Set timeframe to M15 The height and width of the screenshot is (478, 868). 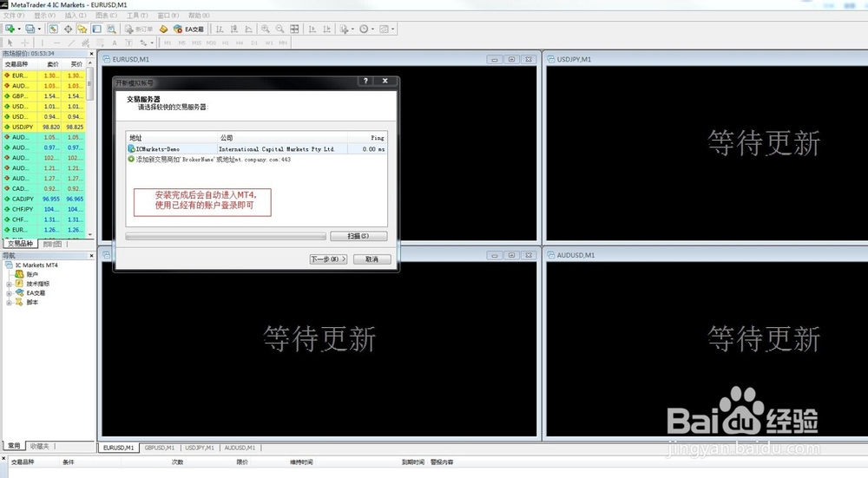pyautogui.click(x=196, y=43)
